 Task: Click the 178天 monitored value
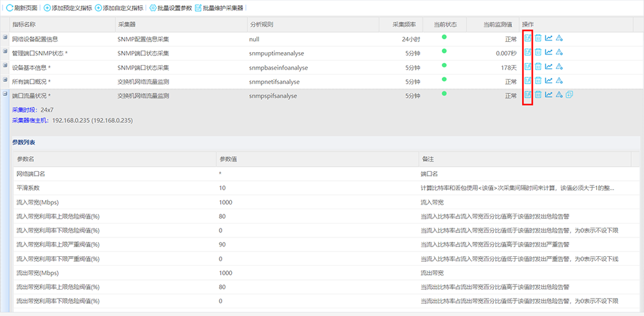[x=509, y=68]
